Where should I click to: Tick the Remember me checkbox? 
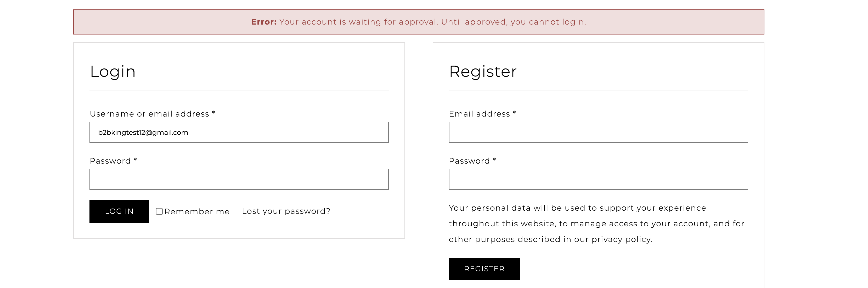point(159,211)
